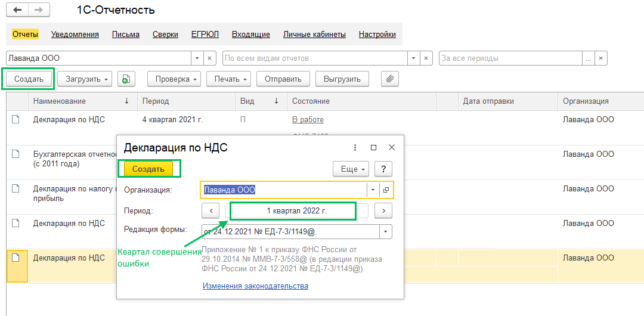Click document icon of налог на прибыль row
Screen dimensions: 644x316
pos(15,188)
